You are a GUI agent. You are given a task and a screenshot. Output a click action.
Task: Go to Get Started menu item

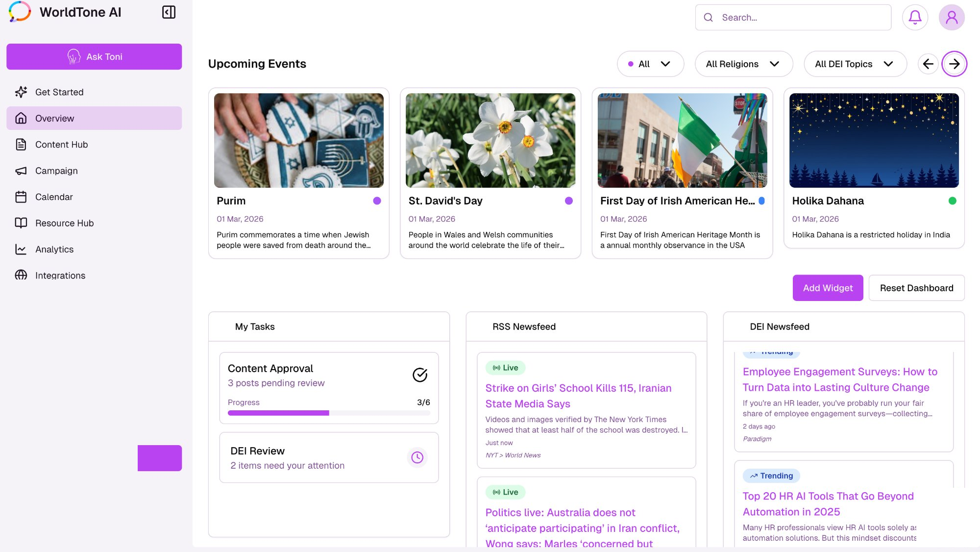94,92
